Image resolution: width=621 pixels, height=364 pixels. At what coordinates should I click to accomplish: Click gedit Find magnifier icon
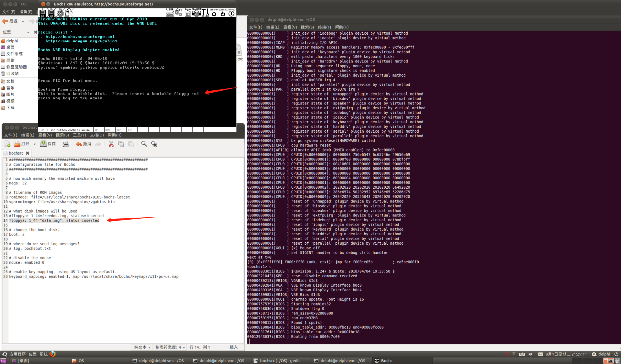click(144, 144)
